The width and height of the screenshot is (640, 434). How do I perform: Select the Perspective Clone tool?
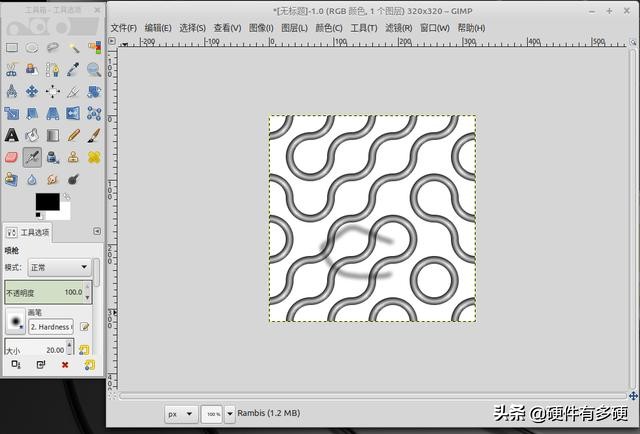click(11, 179)
